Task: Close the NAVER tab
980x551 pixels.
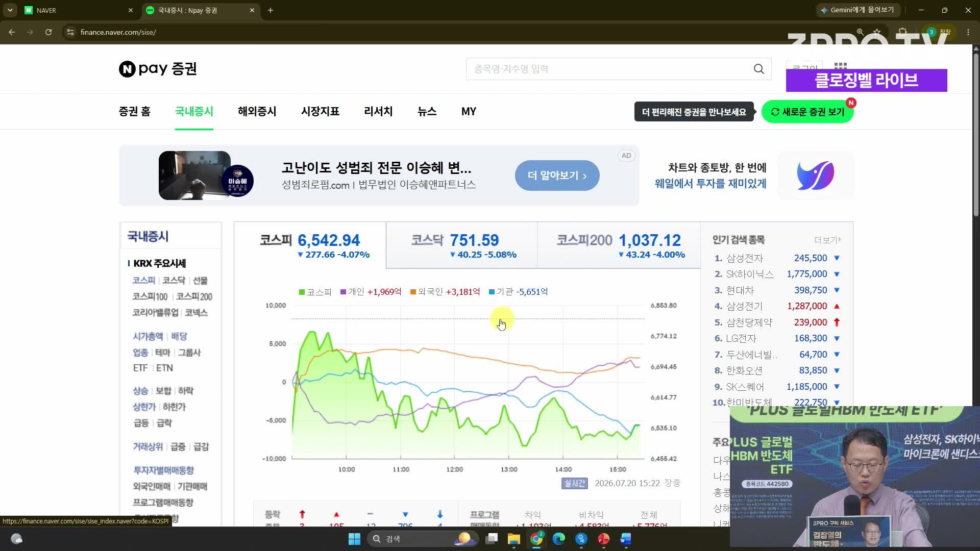Action: tap(130, 10)
